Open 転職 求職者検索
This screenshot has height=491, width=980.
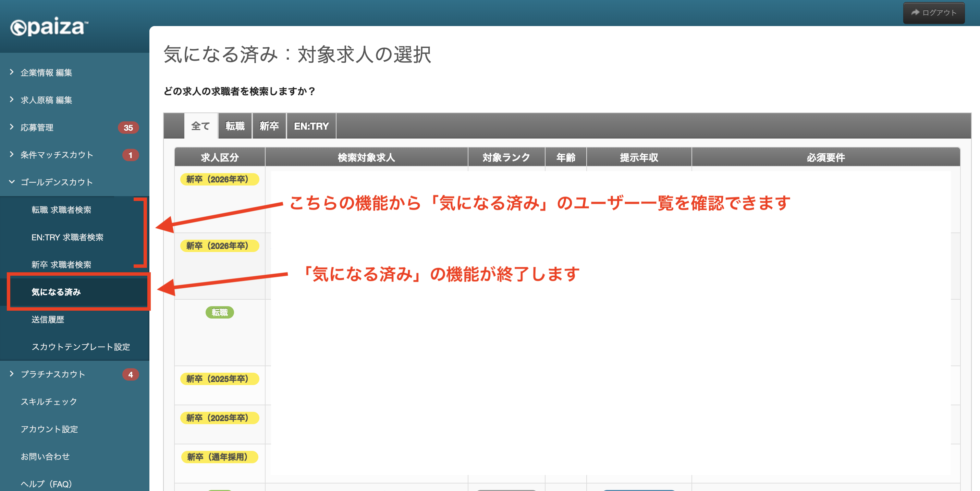tap(61, 210)
